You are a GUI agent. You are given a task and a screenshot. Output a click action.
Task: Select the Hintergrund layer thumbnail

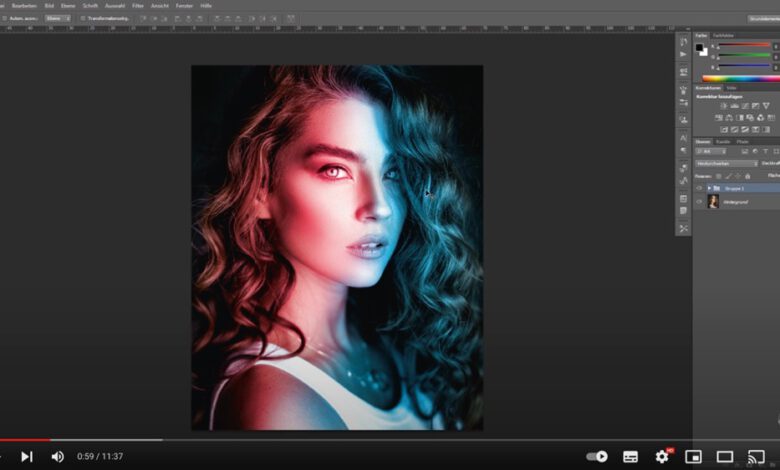coord(713,201)
